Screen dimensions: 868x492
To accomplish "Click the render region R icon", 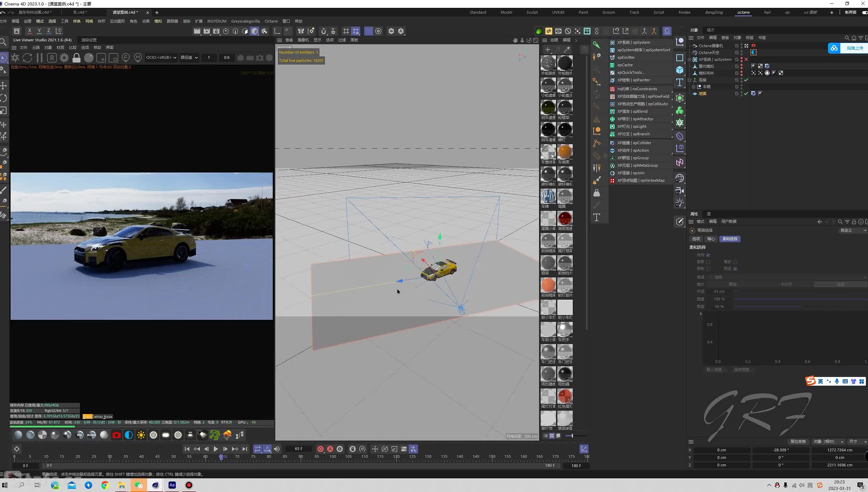I will (52, 58).
